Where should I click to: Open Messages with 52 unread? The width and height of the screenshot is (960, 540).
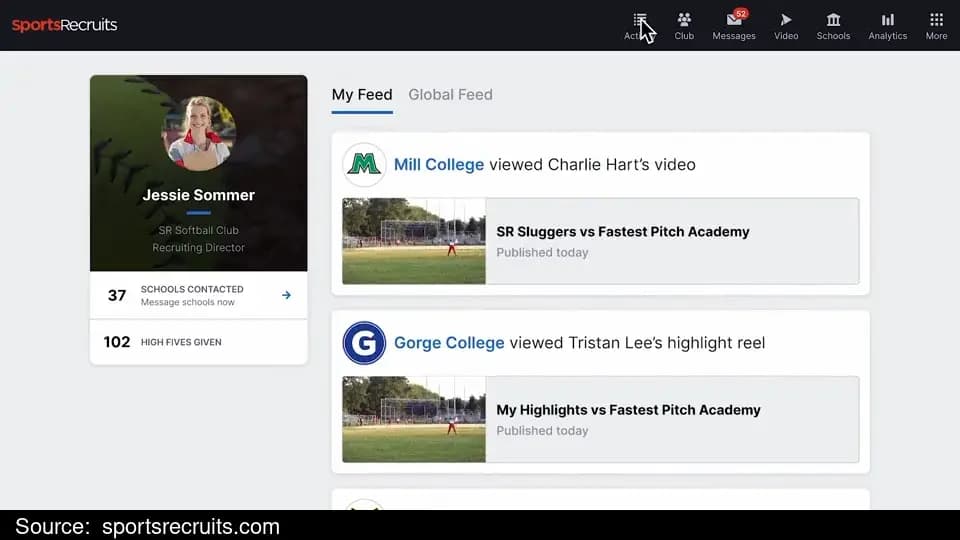coord(733,26)
